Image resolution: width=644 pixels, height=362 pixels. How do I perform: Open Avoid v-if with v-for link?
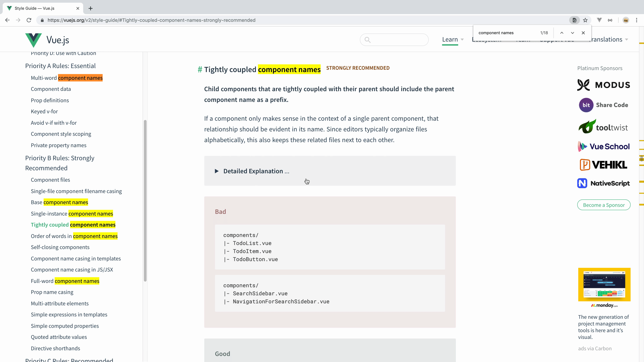coord(54,123)
